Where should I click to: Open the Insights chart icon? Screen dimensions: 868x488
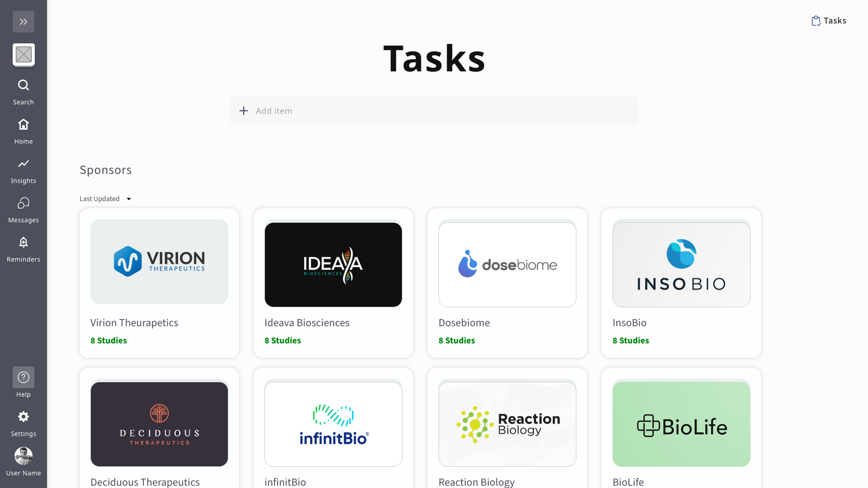(24, 164)
